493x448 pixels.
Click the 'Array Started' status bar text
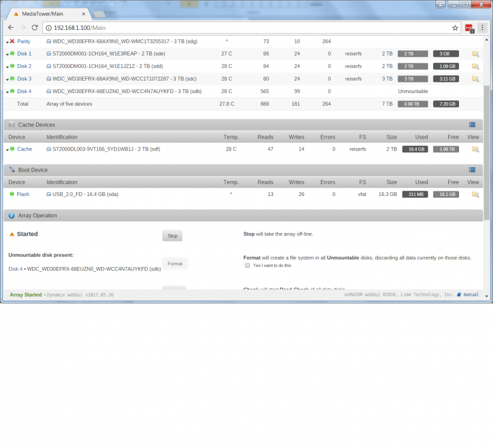tap(26, 294)
